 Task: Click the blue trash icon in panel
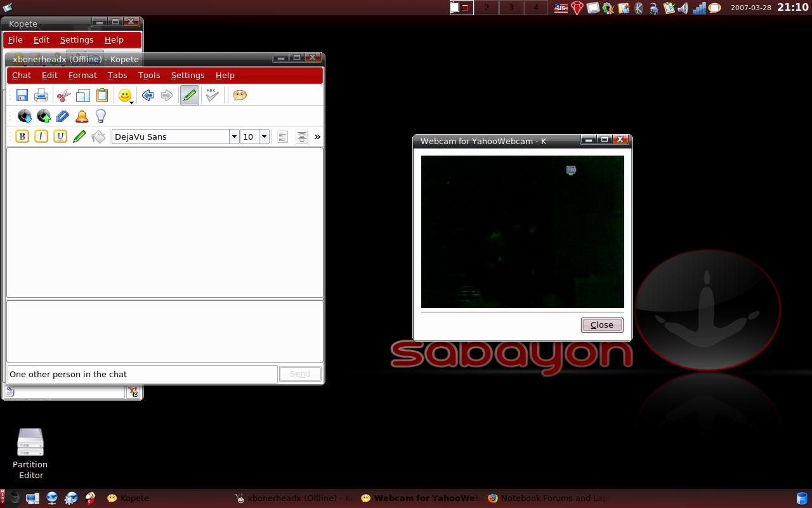tap(802, 498)
